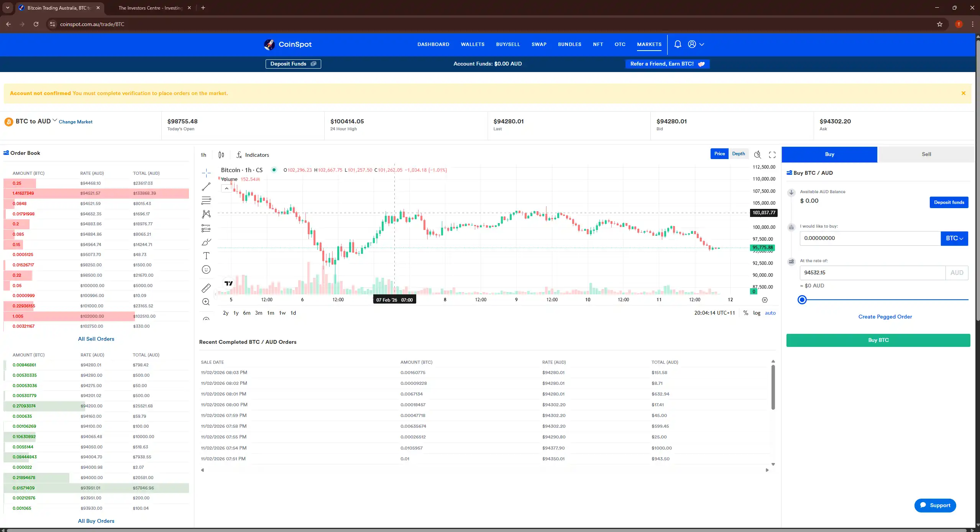Click the I would like to buy amount field
The height and width of the screenshot is (532, 980).
point(870,238)
